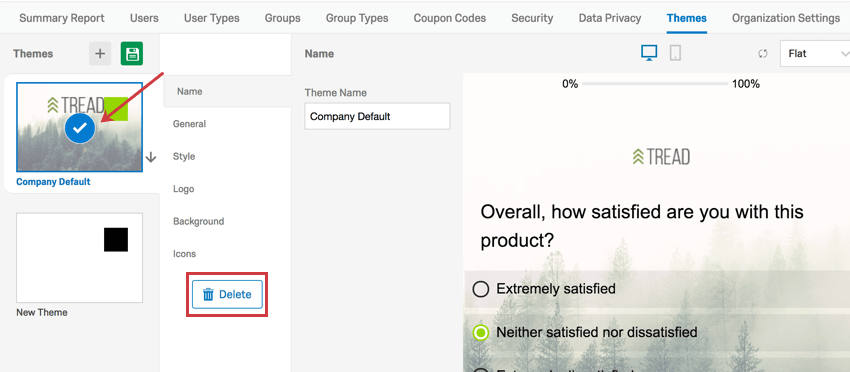Screen dimensions: 850x372
Task: Select the Themes tab
Action: 686,18
